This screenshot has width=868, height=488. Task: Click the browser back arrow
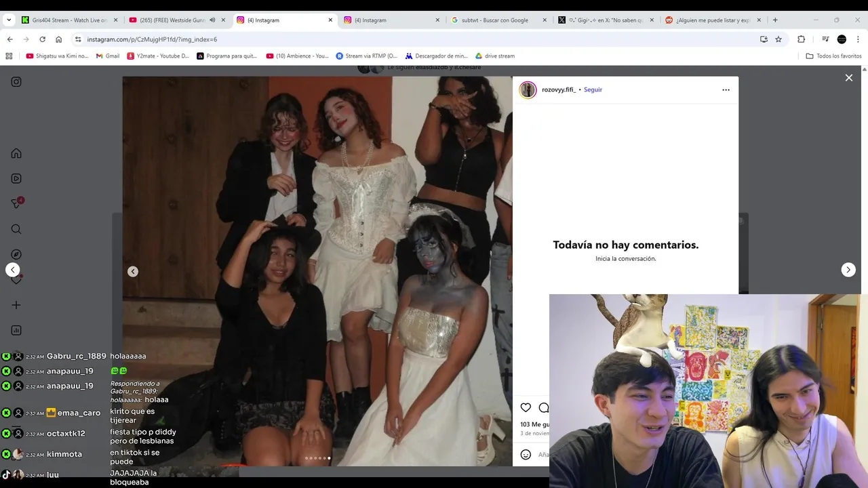click(x=9, y=39)
